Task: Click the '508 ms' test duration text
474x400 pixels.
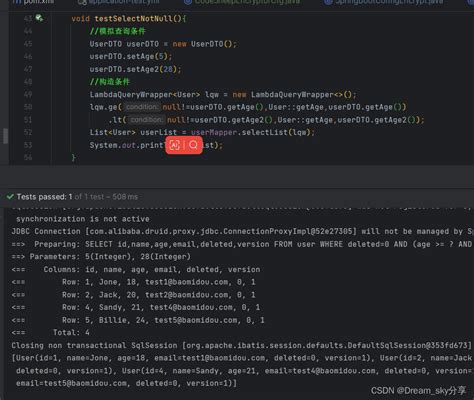Action: tap(125, 197)
